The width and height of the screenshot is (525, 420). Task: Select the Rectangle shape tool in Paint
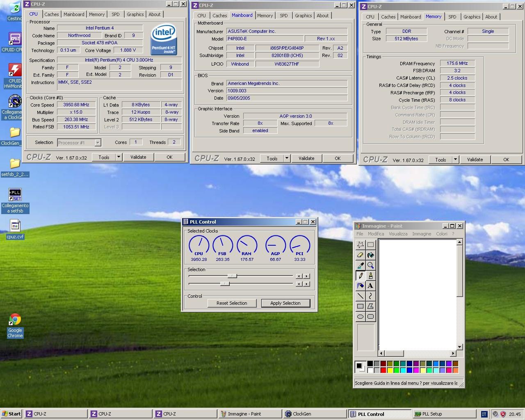point(360,306)
